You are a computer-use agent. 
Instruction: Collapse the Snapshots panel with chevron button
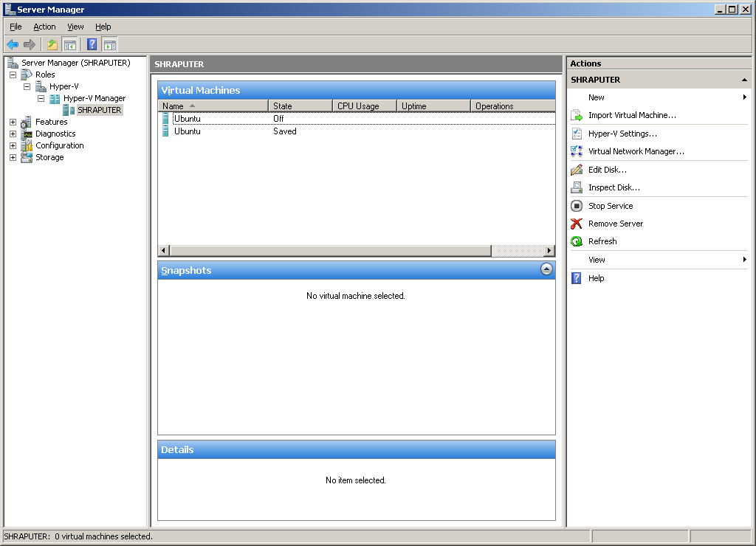tap(546, 269)
